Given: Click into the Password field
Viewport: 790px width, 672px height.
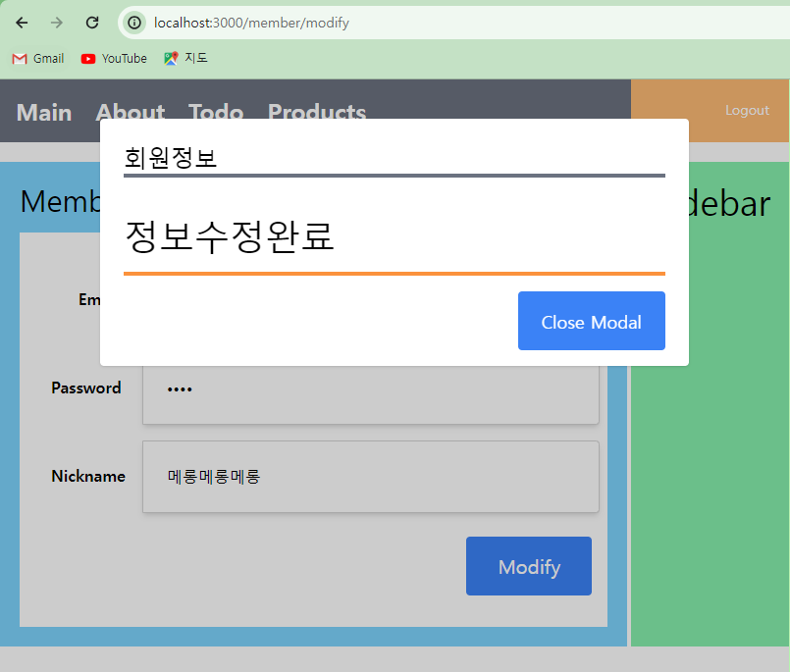Looking at the screenshot, I should pos(370,394).
